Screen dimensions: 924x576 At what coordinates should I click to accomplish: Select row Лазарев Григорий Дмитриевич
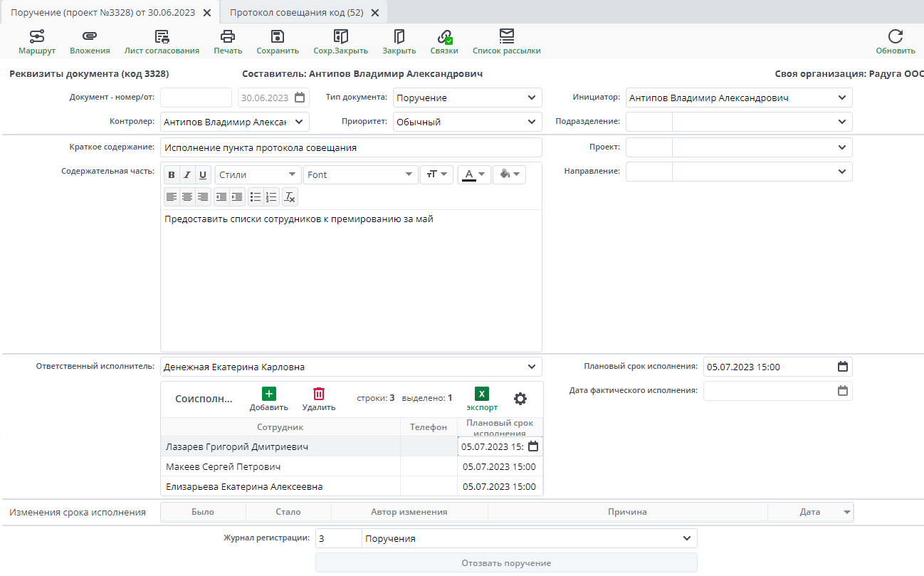pyautogui.click(x=352, y=446)
